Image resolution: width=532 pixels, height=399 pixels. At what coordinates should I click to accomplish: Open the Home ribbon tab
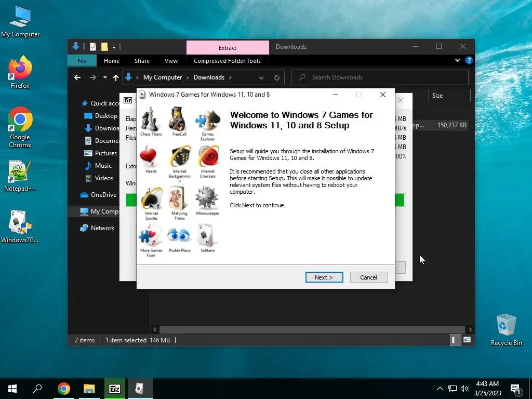[x=112, y=61]
